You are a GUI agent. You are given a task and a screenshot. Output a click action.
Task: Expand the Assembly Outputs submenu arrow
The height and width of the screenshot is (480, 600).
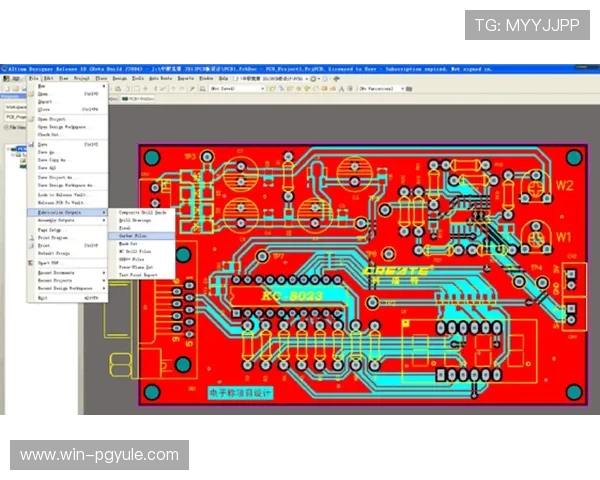[x=105, y=220]
